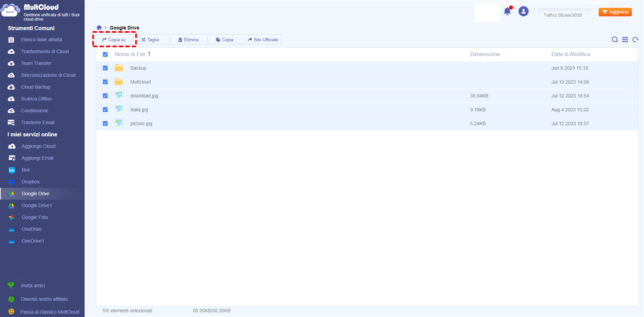Viewport: 644px width, 317px height.
Task: Click the Backup folder icon
Action: (x=119, y=68)
